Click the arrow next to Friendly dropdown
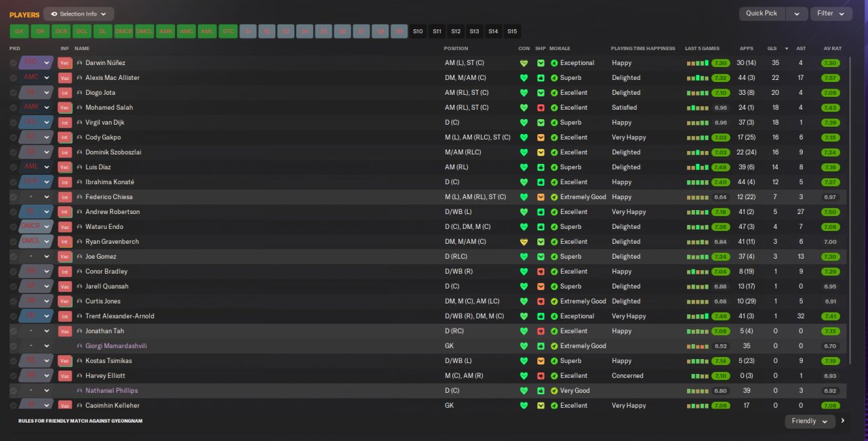 click(x=843, y=421)
